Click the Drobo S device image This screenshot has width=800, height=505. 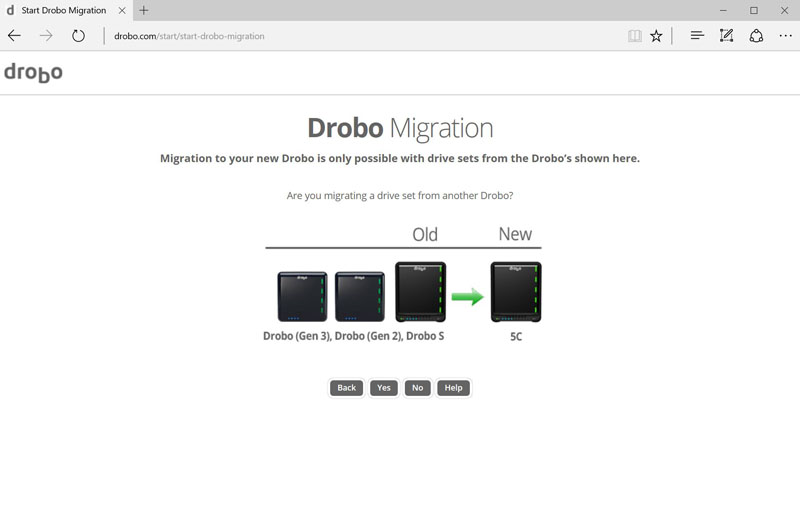[x=420, y=292]
